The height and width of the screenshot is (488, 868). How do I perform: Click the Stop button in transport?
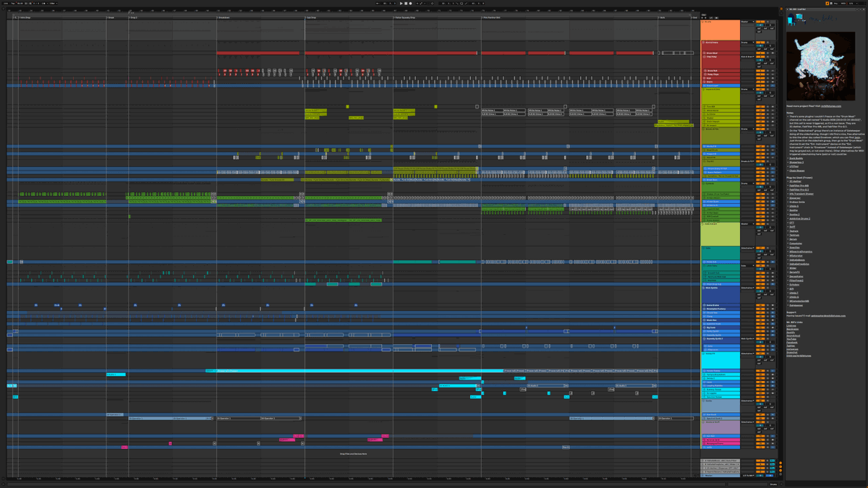[406, 4]
